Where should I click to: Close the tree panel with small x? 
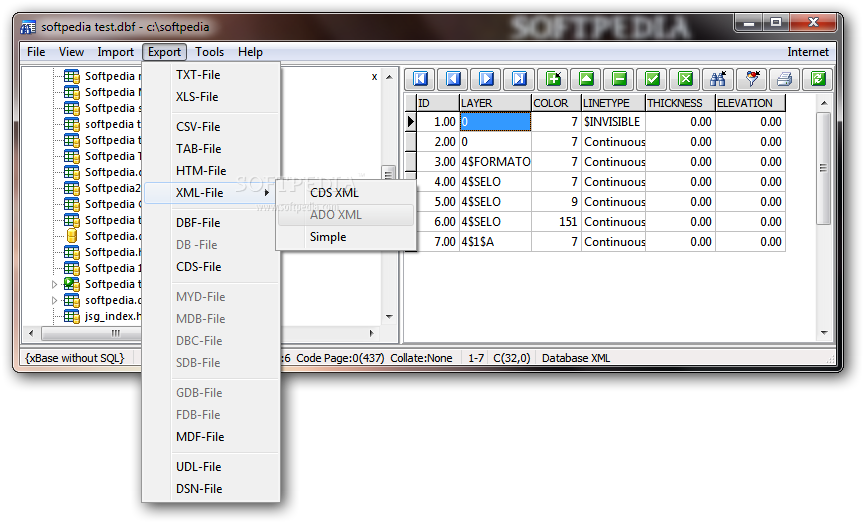click(x=374, y=77)
